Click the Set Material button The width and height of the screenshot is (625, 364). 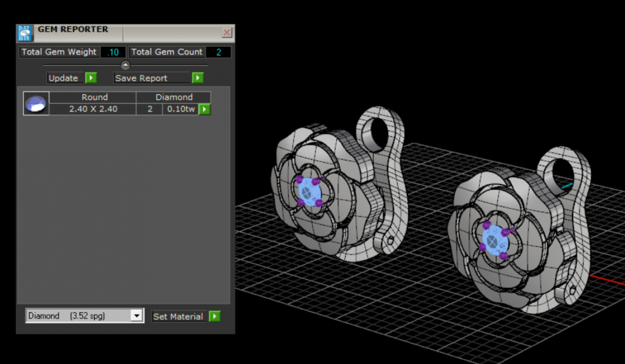(x=178, y=317)
